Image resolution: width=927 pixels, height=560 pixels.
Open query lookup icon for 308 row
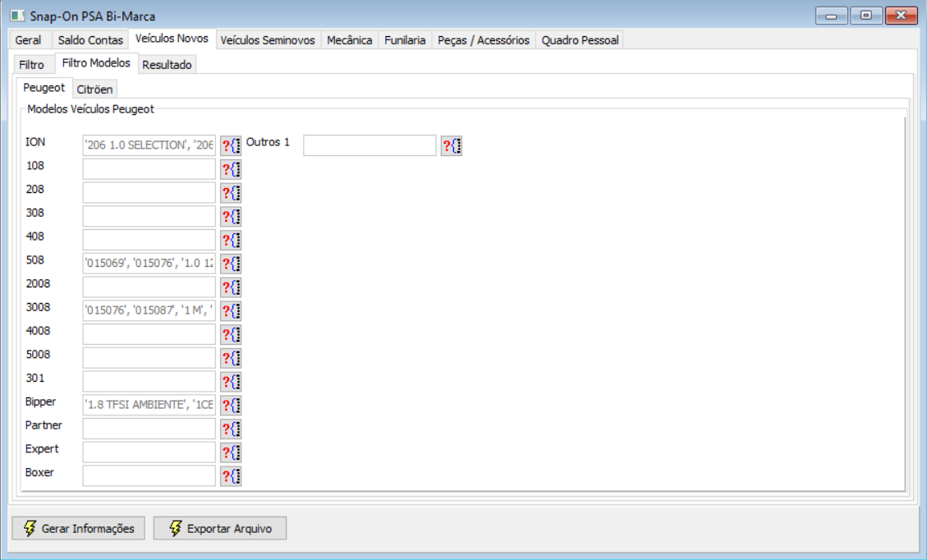point(231,217)
